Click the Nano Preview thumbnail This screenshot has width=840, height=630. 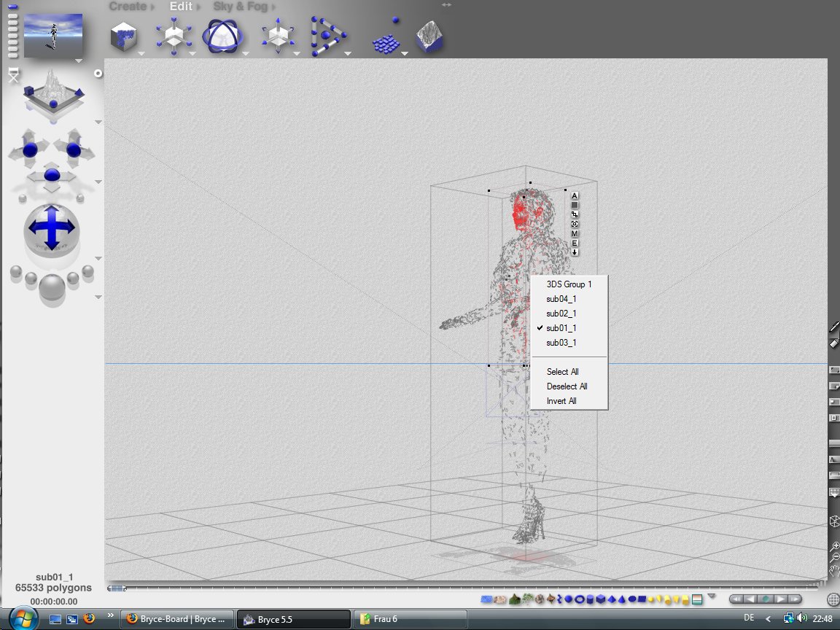pyautogui.click(x=53, y=35)
